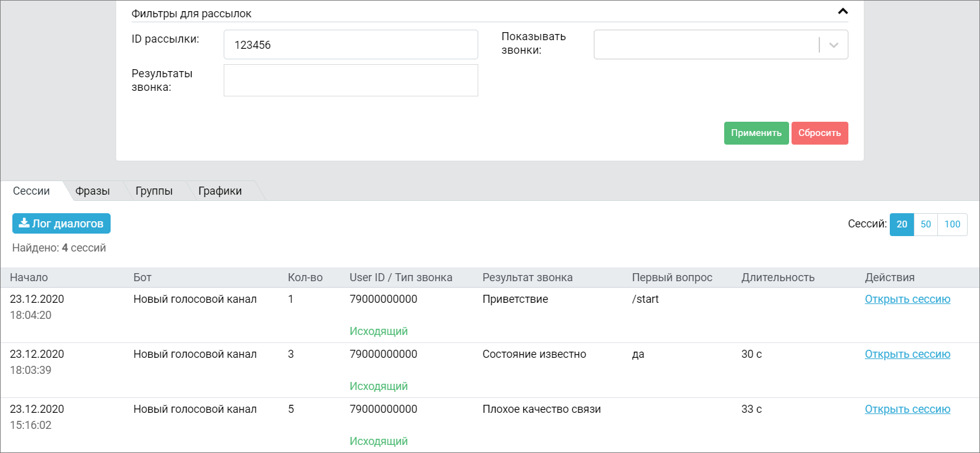
Task: Click the ID рассылки input field
Action: [x=350, y=44]
